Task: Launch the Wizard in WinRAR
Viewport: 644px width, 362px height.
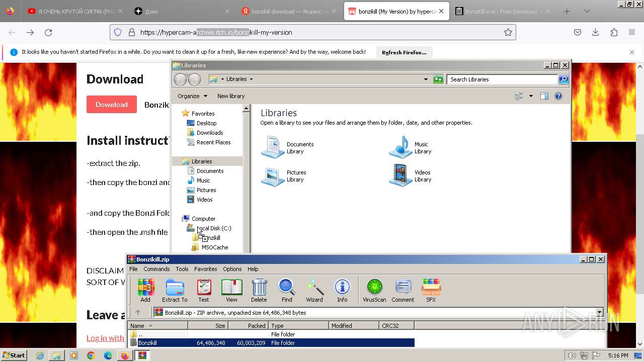Action: (x=314, y=291)
